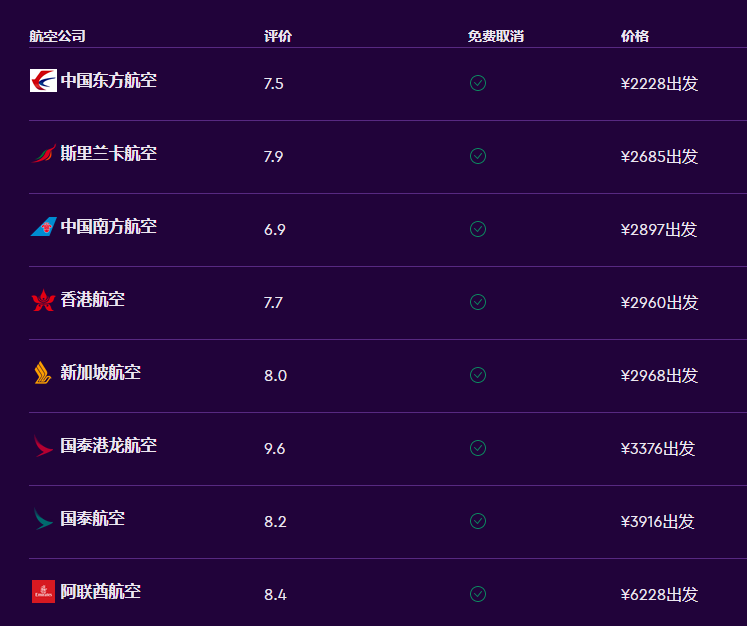Click the 8.2 rating value
The image size is (747, 626).
click(275, 522)
